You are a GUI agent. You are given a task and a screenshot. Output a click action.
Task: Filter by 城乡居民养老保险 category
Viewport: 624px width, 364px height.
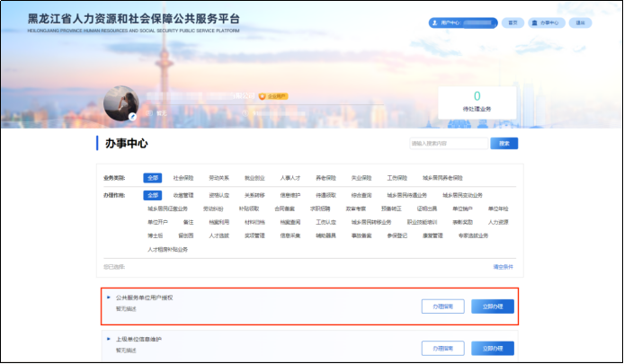(x=443, y=178)
